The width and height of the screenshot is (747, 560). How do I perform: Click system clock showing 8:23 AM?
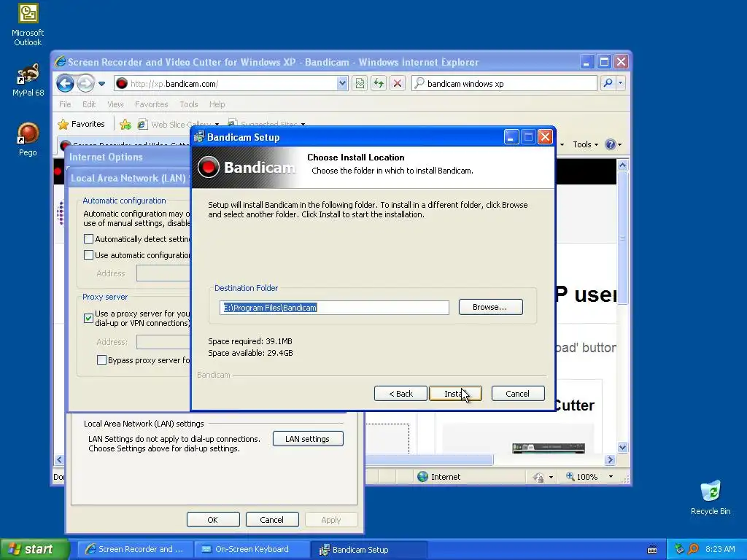(720, 549)
